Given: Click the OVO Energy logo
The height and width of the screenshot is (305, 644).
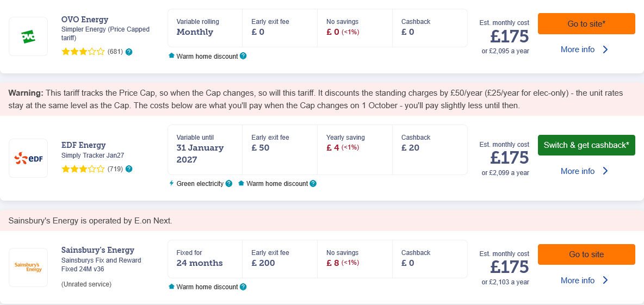Looking at the screenshot, I should point(28,36).
